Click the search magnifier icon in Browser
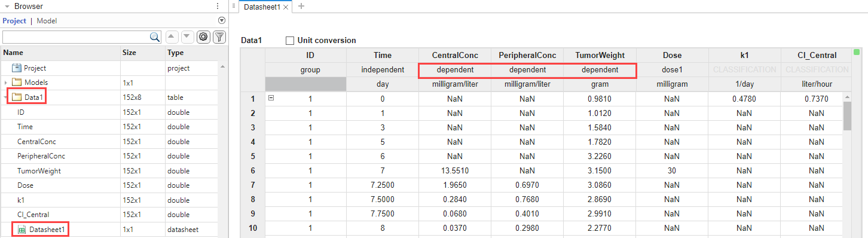The image size is (868, 238). [155, 37]
